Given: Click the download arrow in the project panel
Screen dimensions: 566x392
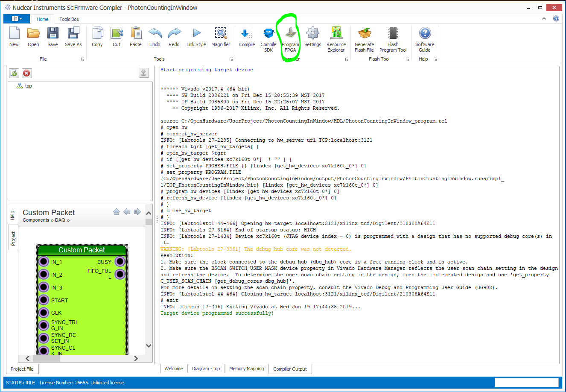Looking at the screenshot, I should (x=143, y=73).
